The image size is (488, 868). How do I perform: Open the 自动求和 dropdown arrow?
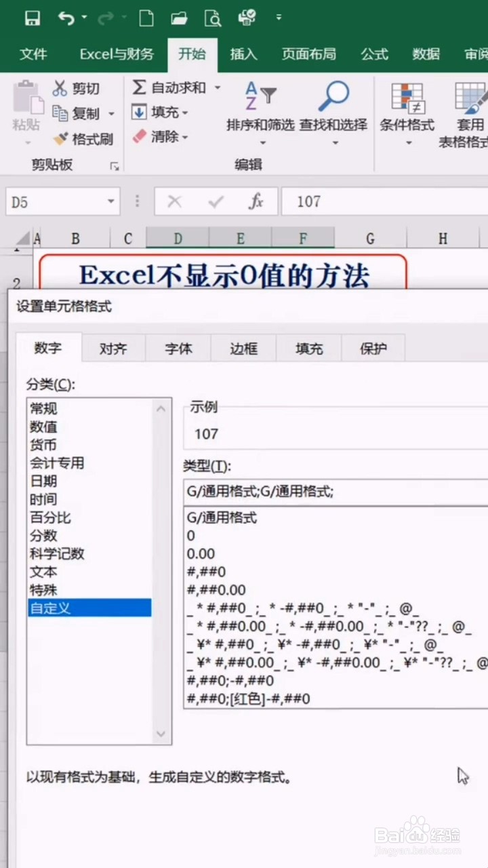pyautogui.click(x=218, y=87)
